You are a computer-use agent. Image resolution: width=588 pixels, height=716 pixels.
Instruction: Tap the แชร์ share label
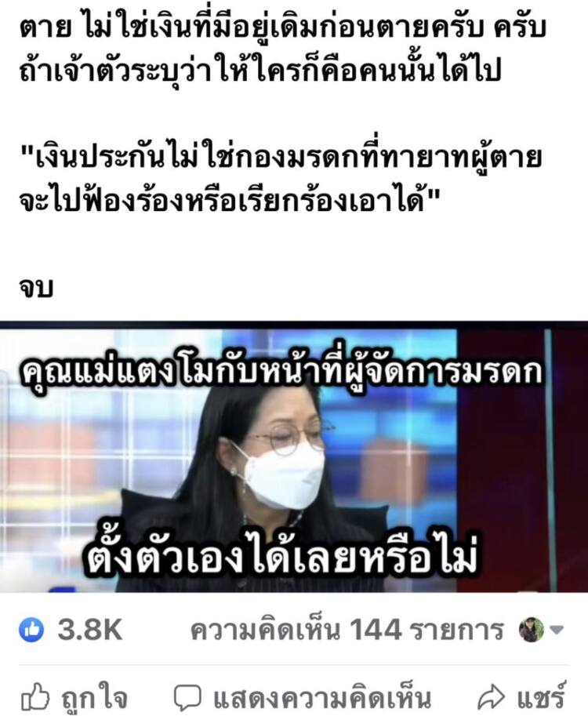(x=542, y=697)
